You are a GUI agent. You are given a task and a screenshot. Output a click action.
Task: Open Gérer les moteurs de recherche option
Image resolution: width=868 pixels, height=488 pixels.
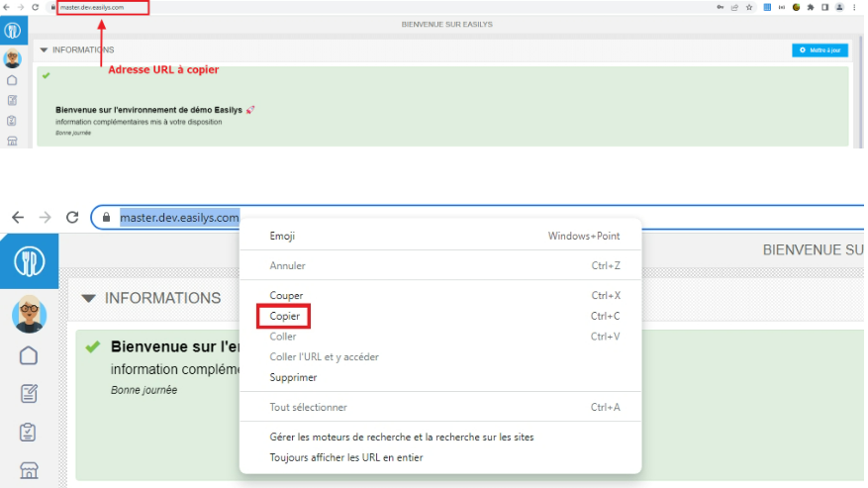[440, 438]
